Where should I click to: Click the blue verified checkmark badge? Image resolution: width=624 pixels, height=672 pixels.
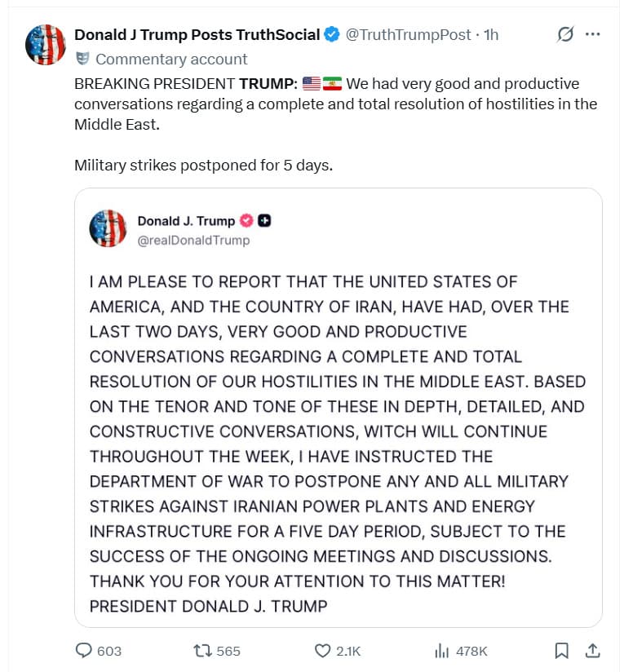(331, 35)
